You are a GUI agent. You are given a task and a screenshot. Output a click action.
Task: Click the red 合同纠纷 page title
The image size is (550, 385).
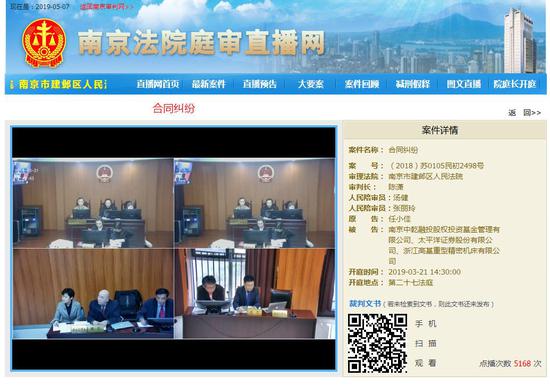(x=174, y=108)
